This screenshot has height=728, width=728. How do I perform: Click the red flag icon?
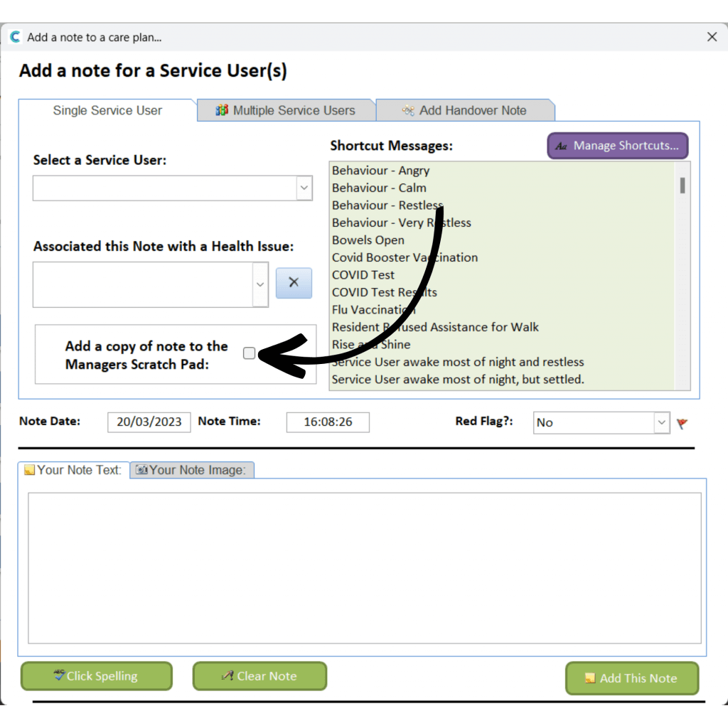[682, 424]
